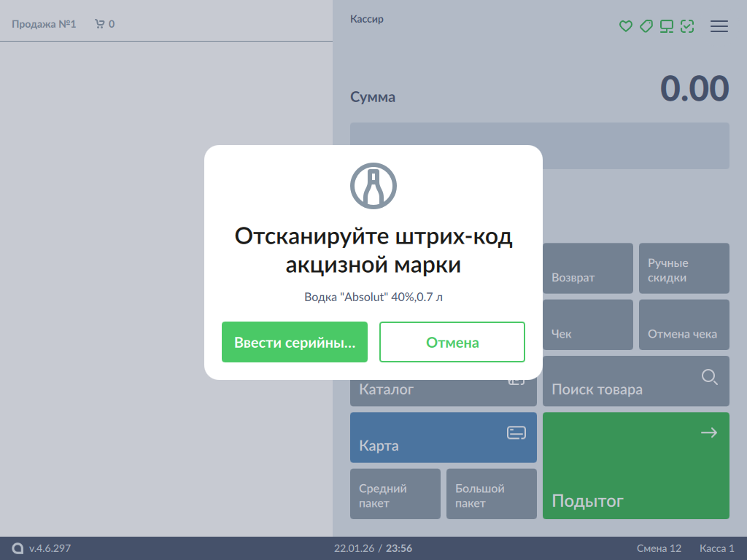747x560 pixels.
Task: Click the discount tag icon
Action: click(x=646, y=26)
